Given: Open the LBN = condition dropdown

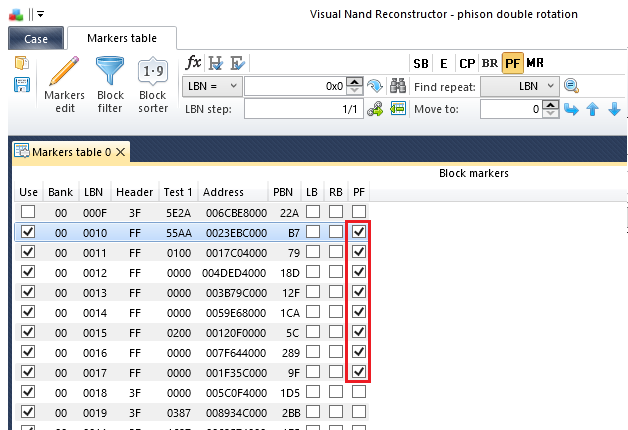Looking at the screenshot, I should coord(212,86).
